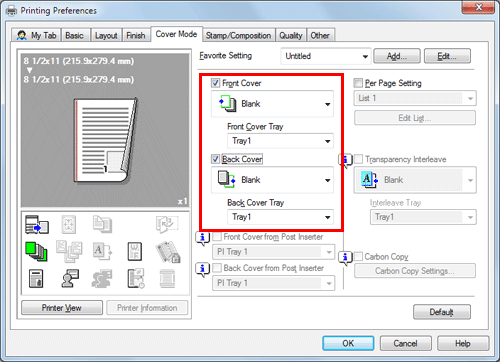
Task: Click the info icon next to Transparency Interleave
Action: pyautogui.click(x=345, y=161)
